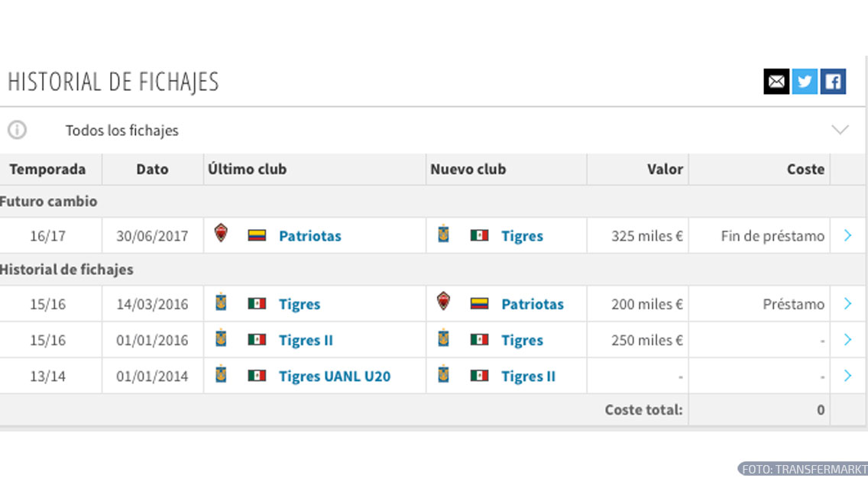
Task: Click the info icon beside Todos los fichajes
Action: [x=17, y=130]
